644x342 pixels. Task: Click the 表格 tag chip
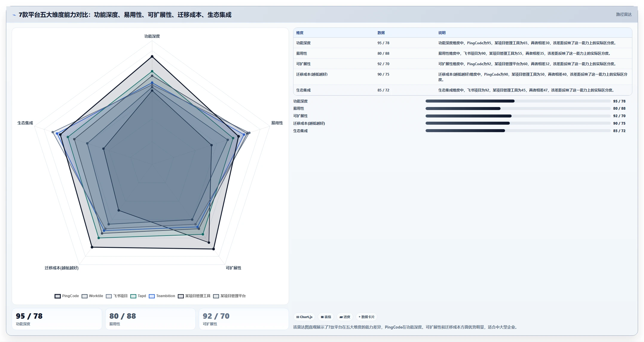(326, 317)
